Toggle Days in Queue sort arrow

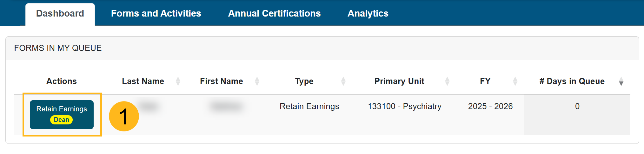click(621, 82)
